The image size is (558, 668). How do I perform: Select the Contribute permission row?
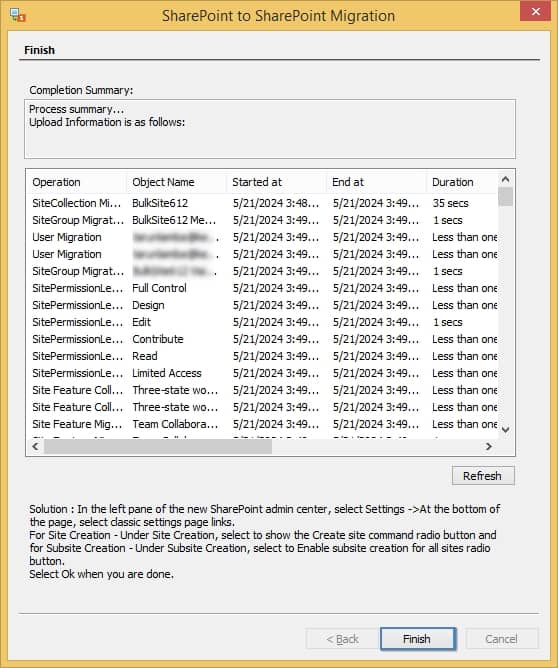coord(264,339)
